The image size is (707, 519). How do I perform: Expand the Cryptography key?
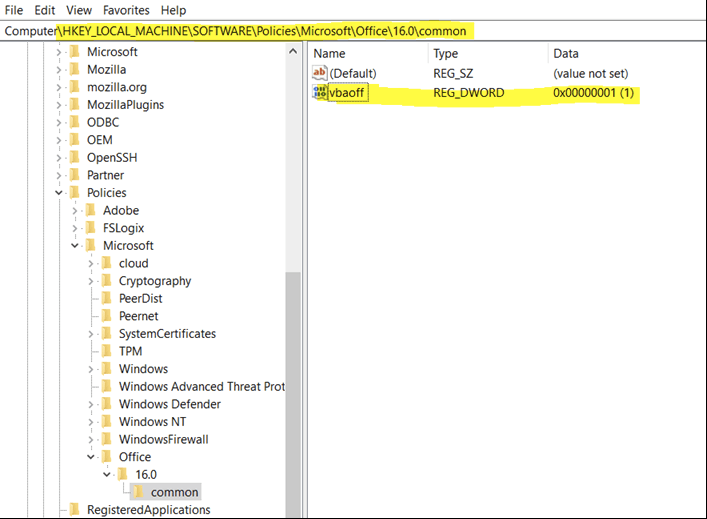tap(91, 281)
